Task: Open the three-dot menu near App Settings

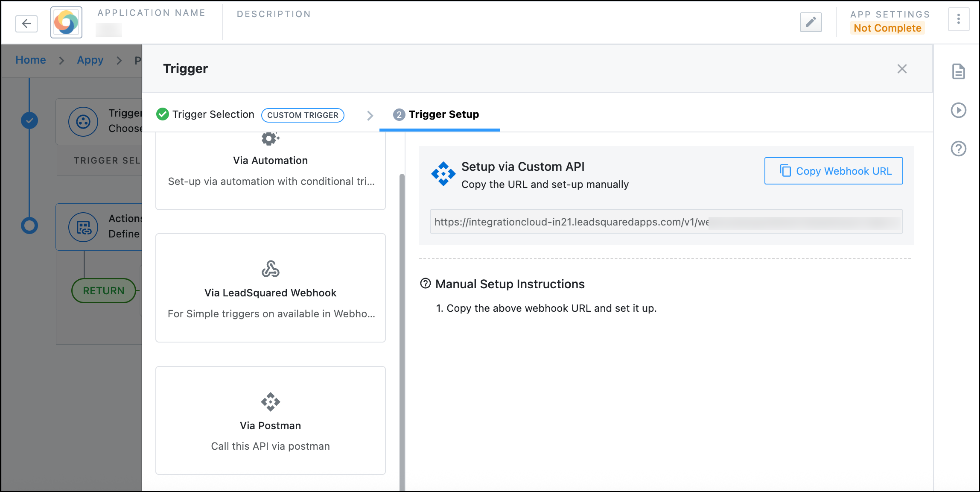Action: pyautogui.click(x=959, y=19)
